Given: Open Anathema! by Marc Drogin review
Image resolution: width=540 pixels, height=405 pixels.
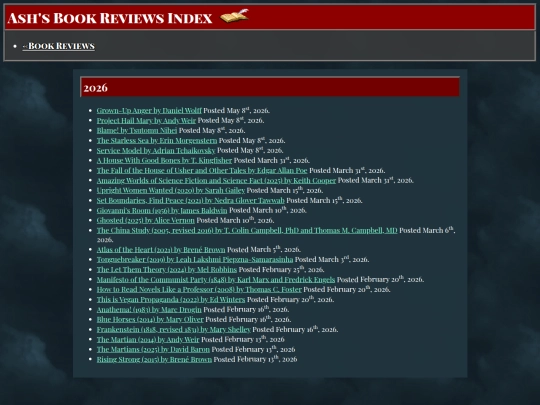Looking at the screenshot, I should tap(149, 310).
